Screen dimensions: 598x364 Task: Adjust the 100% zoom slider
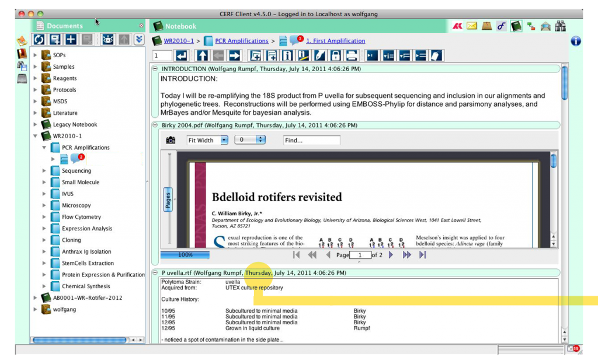pyautogui.click(x=185, y=254)
